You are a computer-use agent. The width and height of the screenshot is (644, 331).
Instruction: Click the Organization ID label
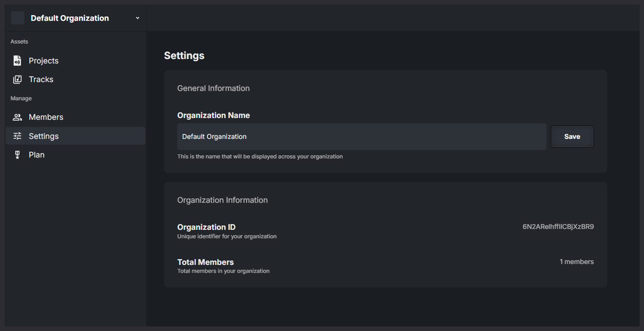click(x=206, y=227)
